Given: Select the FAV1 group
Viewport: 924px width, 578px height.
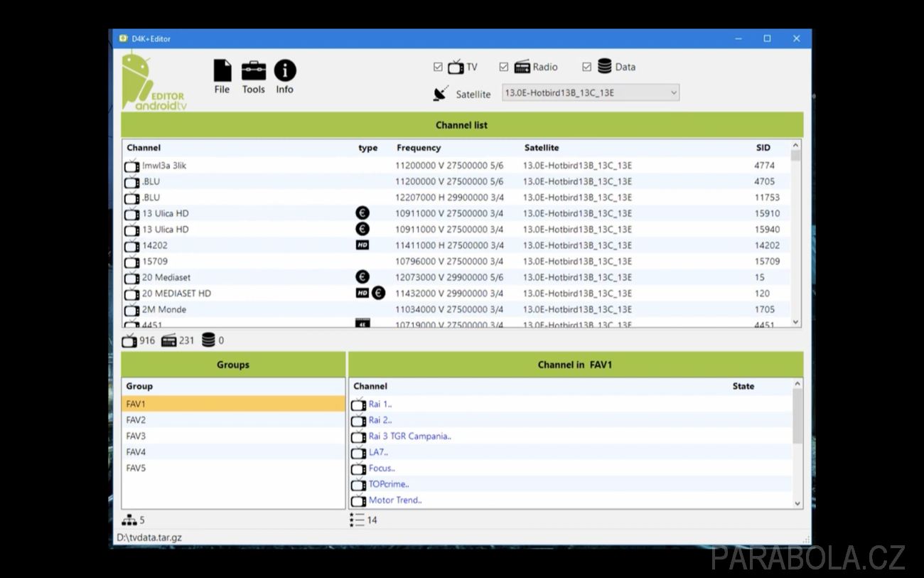Looking at the screenshot, I should click(x=233, y=404).
